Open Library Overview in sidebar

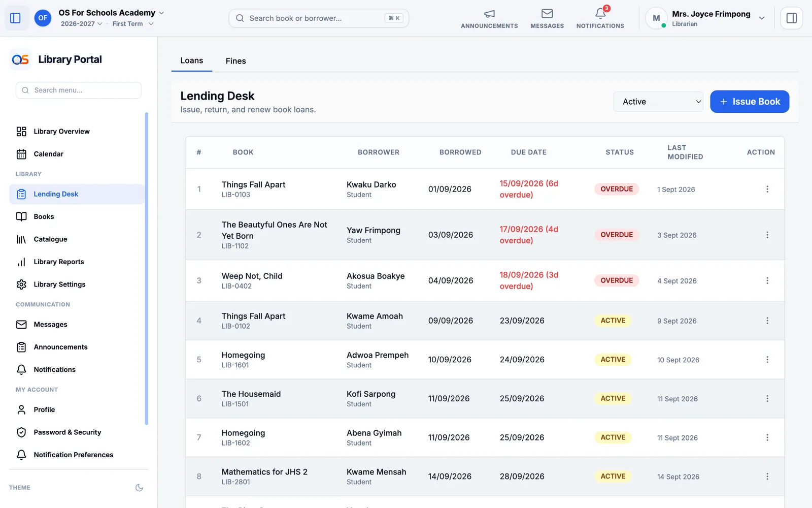click(x=77, y=132)
